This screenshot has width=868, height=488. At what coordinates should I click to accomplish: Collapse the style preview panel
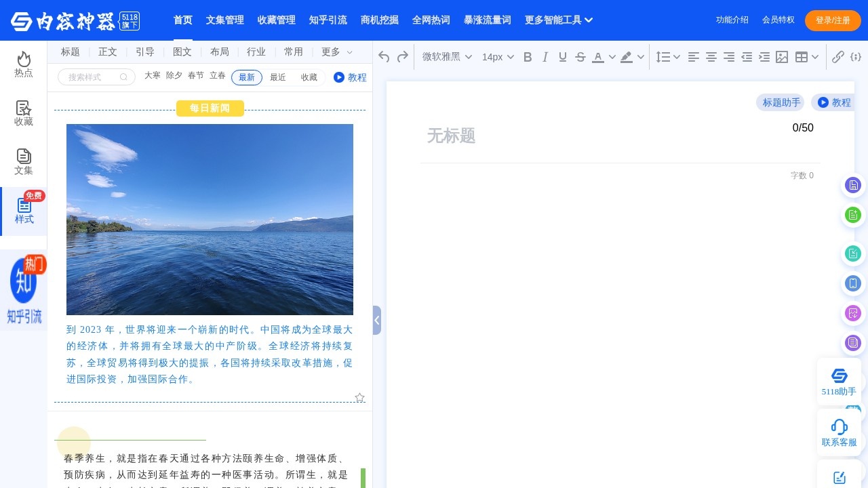[377, 320]
